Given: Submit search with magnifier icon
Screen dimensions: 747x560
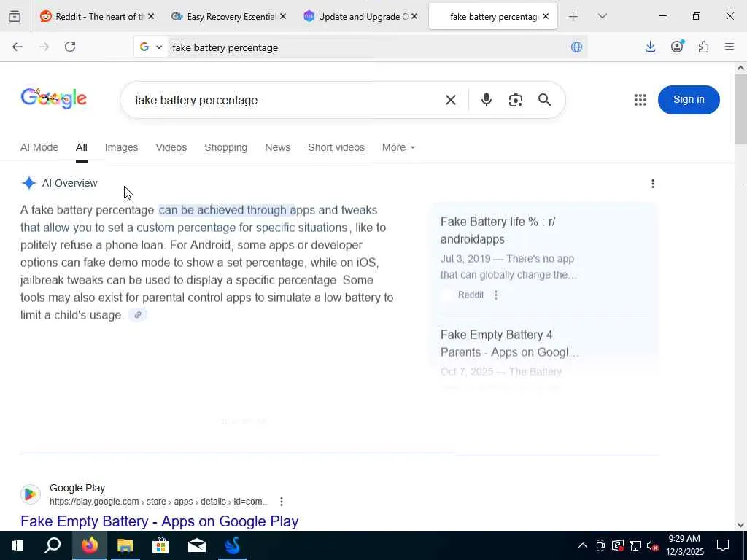Looking at the screenshot, I should point(544,100).
